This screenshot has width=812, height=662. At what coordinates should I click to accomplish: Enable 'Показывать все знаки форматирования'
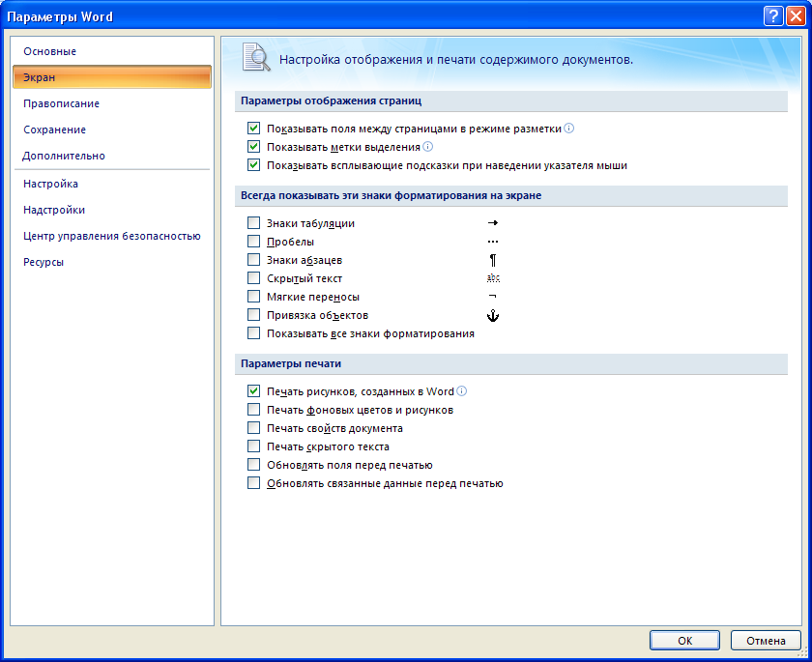tap(253, 333)
